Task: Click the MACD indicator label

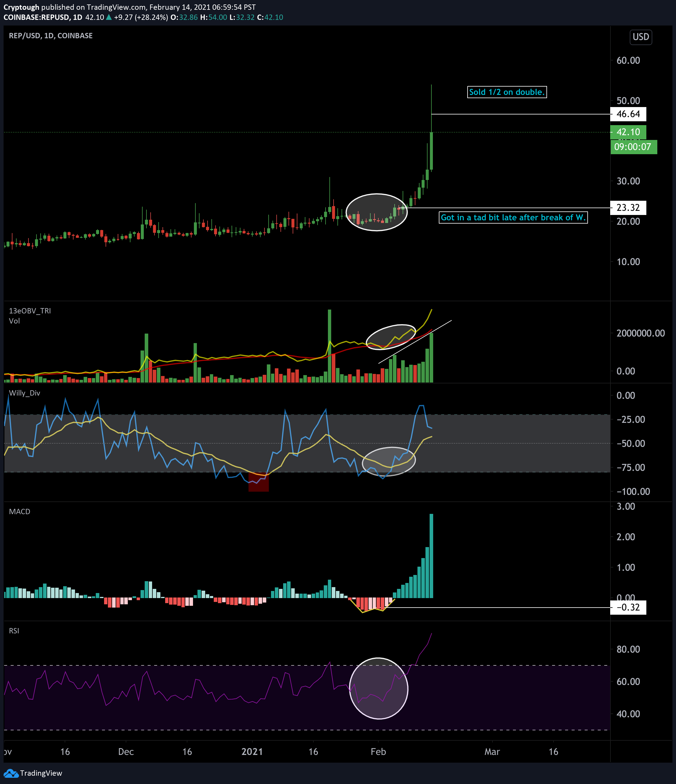Action: tap(20, 511)
